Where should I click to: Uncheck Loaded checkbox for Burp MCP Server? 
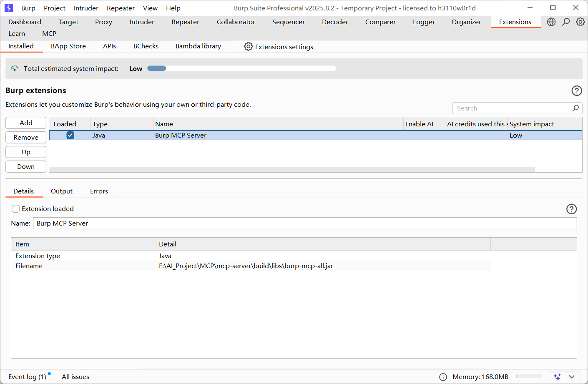tap(70, 135)
